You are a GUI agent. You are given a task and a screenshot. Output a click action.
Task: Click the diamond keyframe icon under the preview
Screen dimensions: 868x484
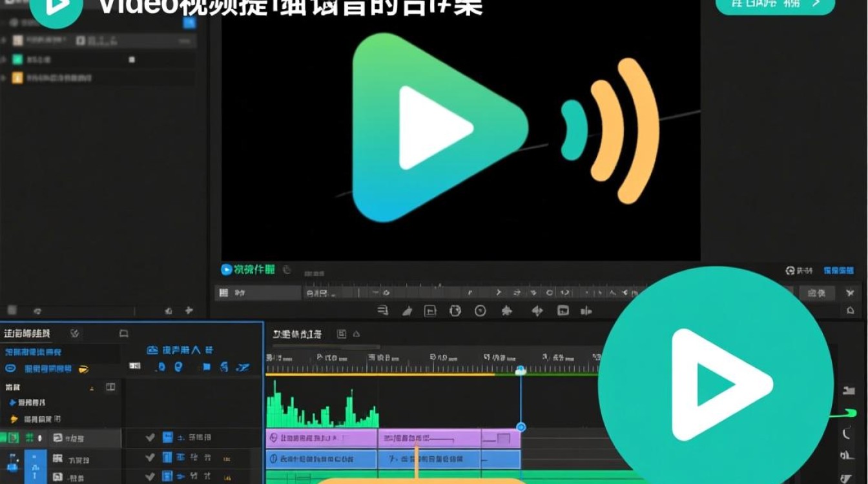click(537, 311)
